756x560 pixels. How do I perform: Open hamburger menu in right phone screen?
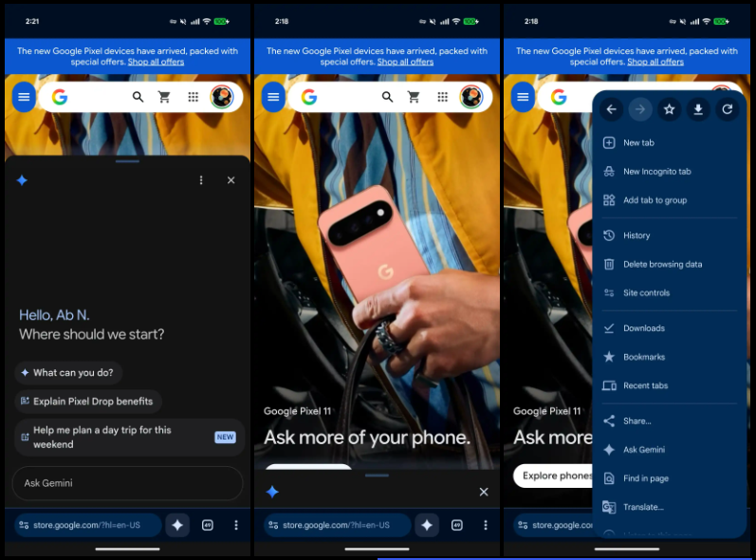tap(523, 97)
